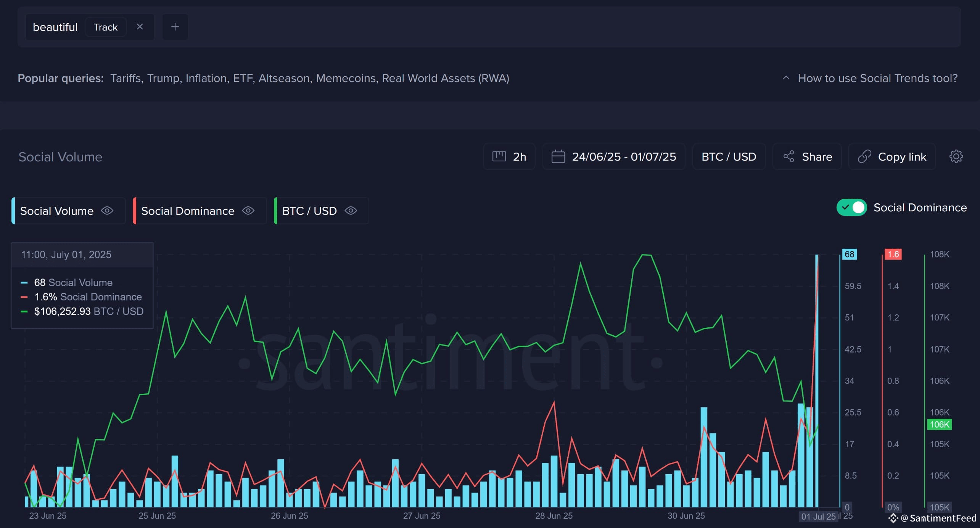Hide the Social Volume metric
The image size is (980, 528).
107,211
